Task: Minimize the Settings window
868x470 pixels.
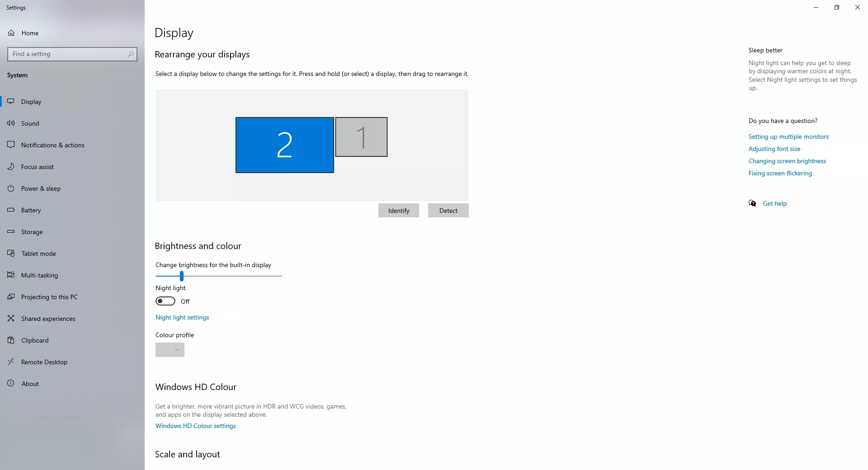Action: point(816,7)
